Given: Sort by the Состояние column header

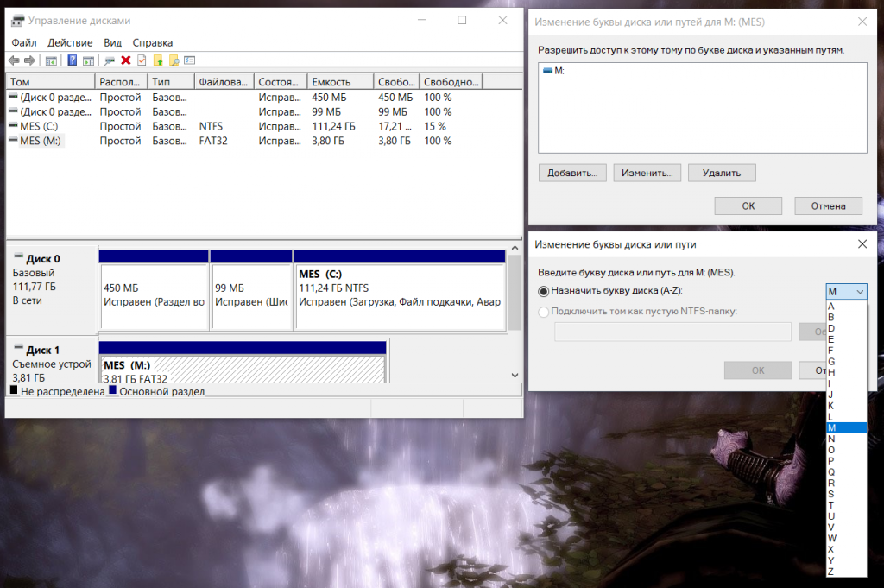Looking at the screenshot, I should [x=281, y=82].
